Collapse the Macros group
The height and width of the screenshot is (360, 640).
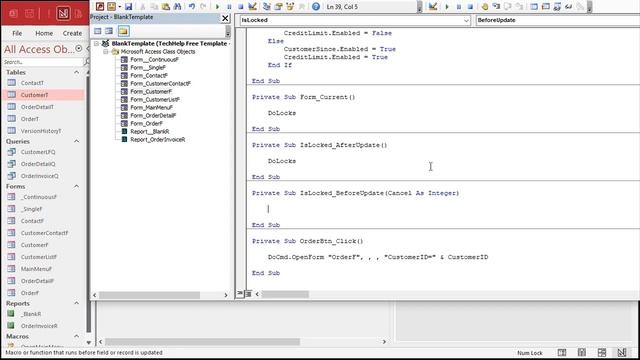pyautogui.click(x=76, y=336)
